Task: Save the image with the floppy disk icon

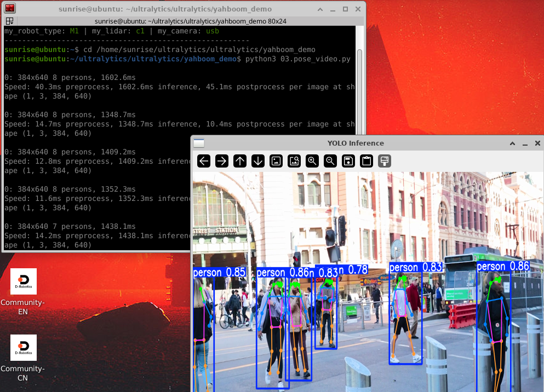Action: [x=348, y=161]
